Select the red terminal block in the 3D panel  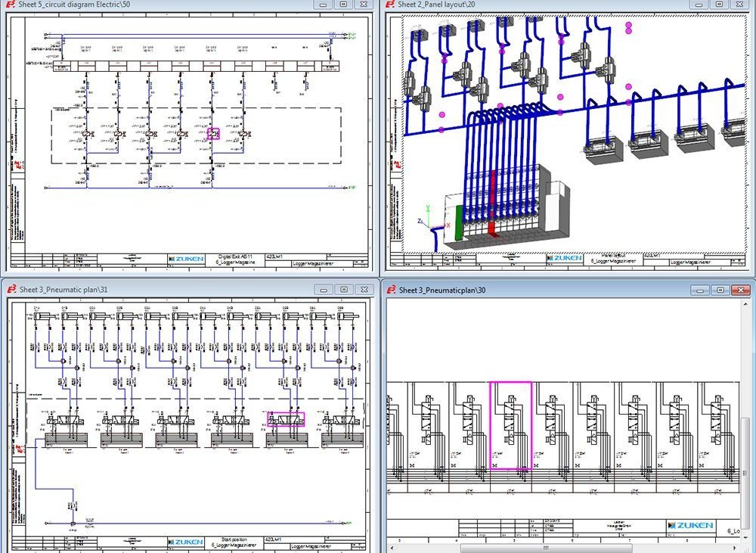492,206
